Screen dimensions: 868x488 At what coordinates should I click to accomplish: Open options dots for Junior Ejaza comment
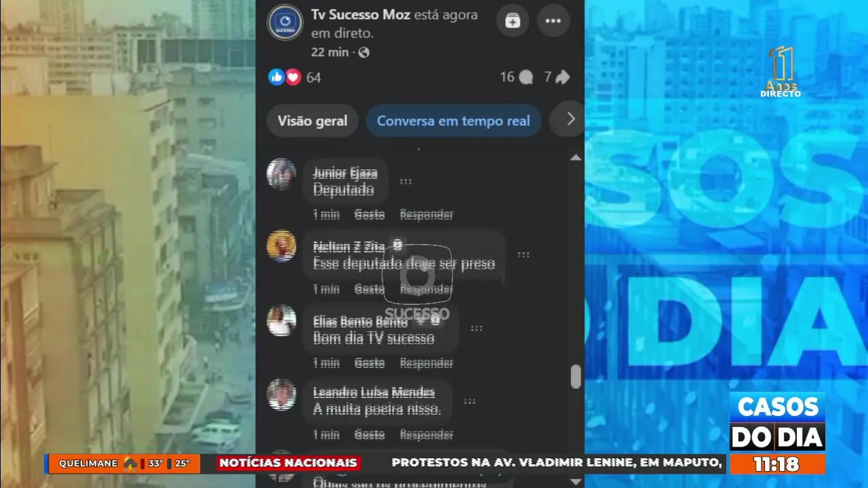(x=406, y=182)
